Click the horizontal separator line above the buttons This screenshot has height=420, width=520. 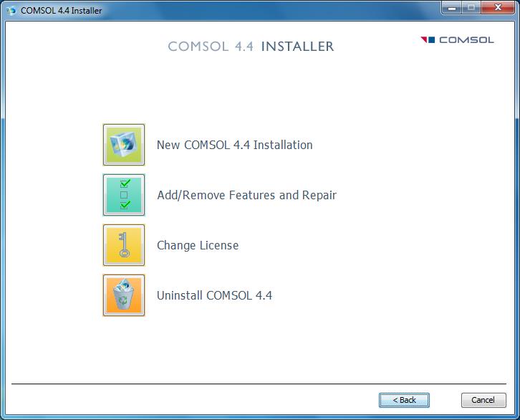coord(259,384)
